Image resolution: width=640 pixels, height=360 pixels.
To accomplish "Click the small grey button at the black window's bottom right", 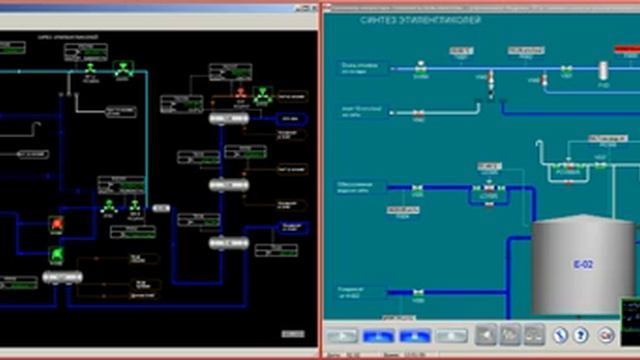I will pos(293,334).
